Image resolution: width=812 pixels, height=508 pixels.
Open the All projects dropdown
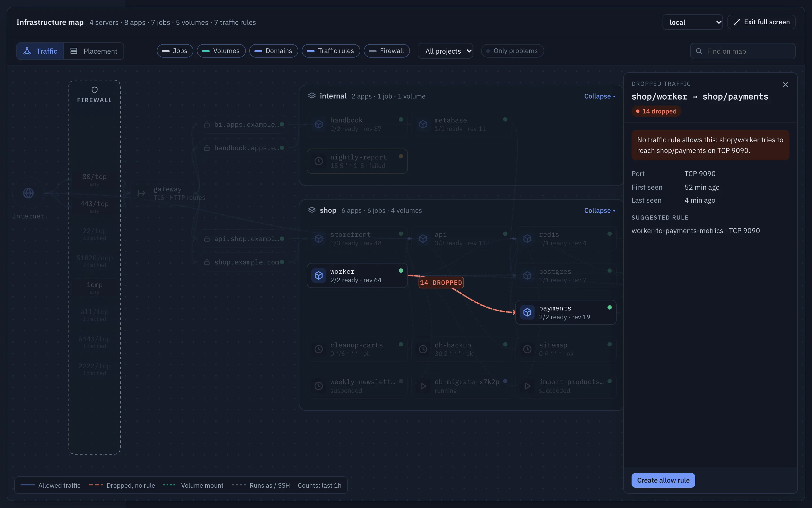(x=445, y=51)
